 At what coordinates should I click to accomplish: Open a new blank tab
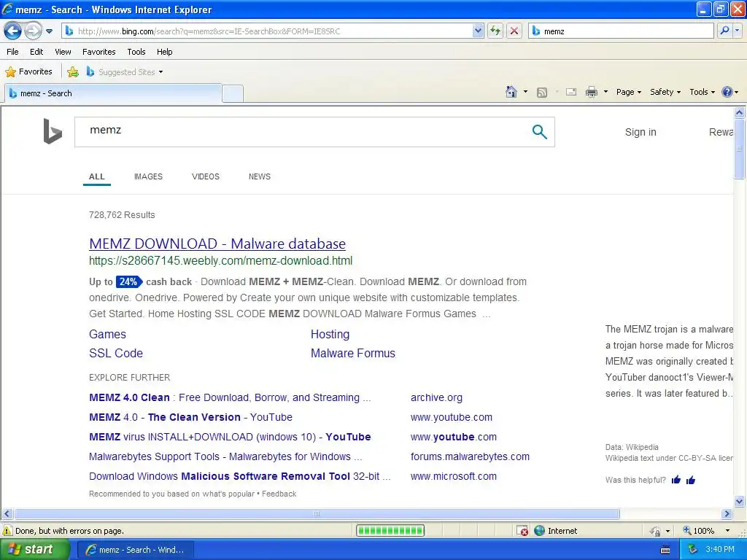tap(233, 94)
